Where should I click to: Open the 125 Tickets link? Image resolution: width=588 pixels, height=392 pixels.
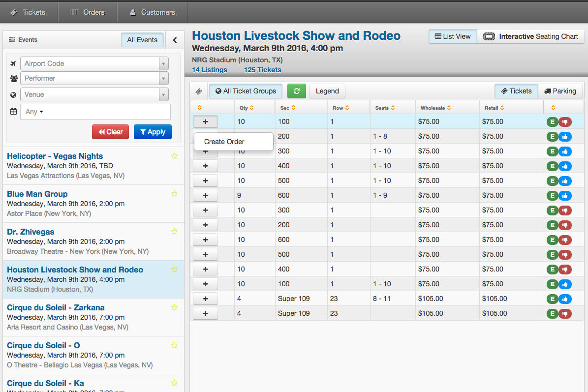coord(262,70)
